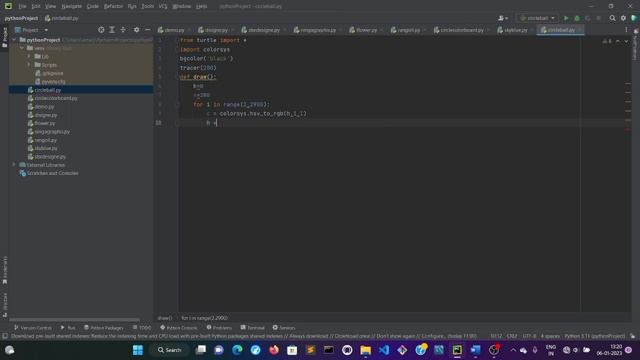Select opened file locate target icon in Project panel
Screen dimensions: 640x360
pyautogui.click(x=101, y=30)
